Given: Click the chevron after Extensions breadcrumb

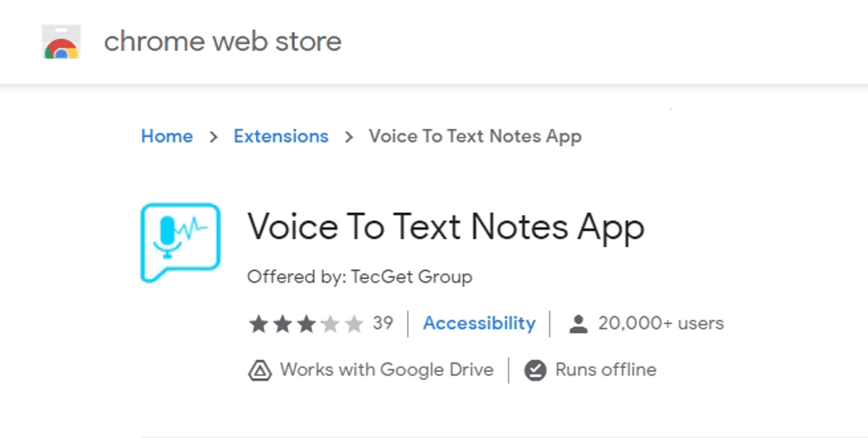Looking at the screenshot, I should 349,137.
